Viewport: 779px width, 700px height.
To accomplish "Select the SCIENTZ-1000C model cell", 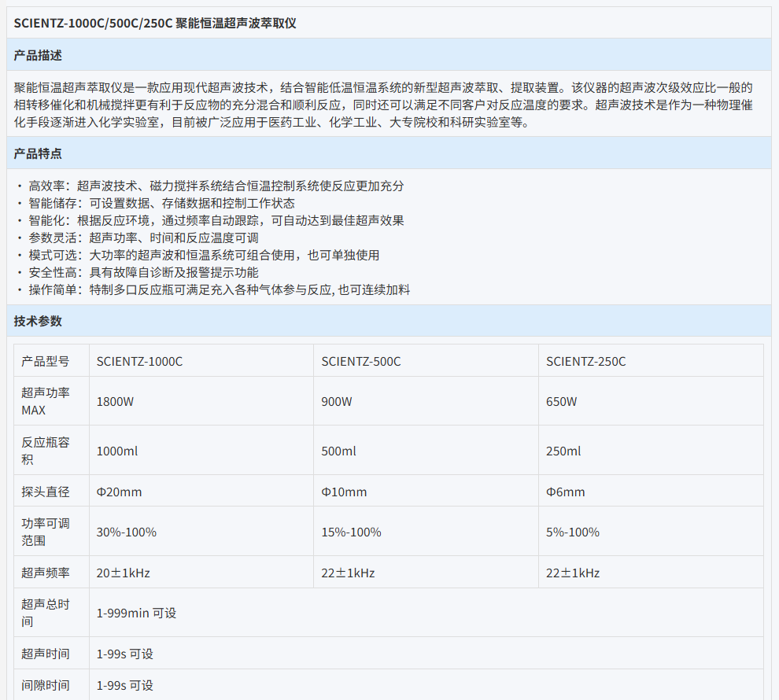I will coord(140,362).
